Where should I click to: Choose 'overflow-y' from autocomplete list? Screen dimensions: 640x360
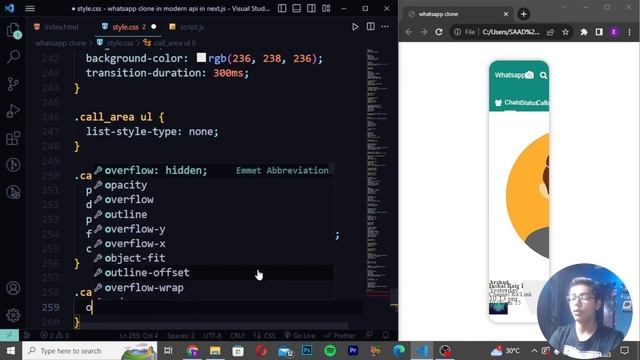tap(213, 229)
